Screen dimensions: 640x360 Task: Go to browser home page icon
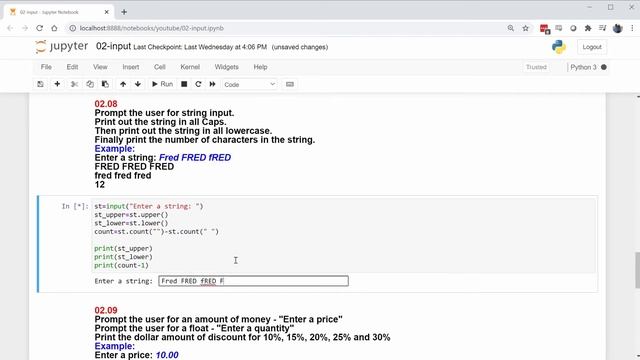54,28
